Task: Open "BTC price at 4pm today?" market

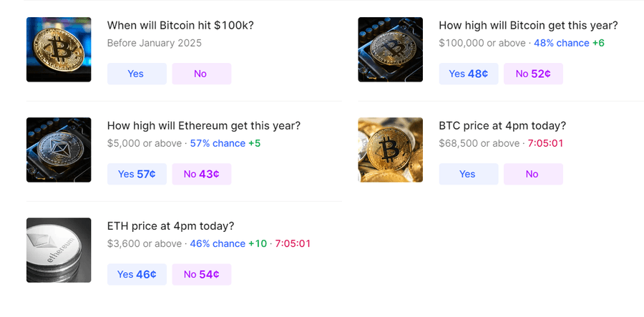Action: [502, 126]
